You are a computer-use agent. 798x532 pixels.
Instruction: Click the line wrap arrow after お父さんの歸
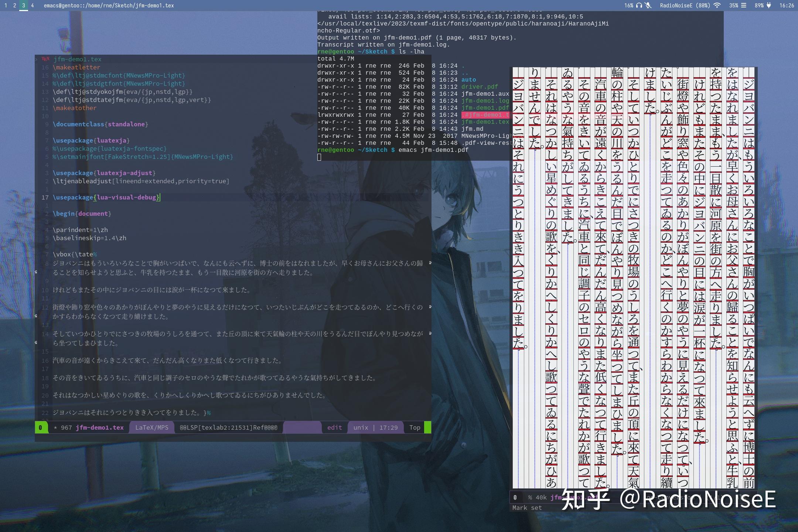pos(430,263)
